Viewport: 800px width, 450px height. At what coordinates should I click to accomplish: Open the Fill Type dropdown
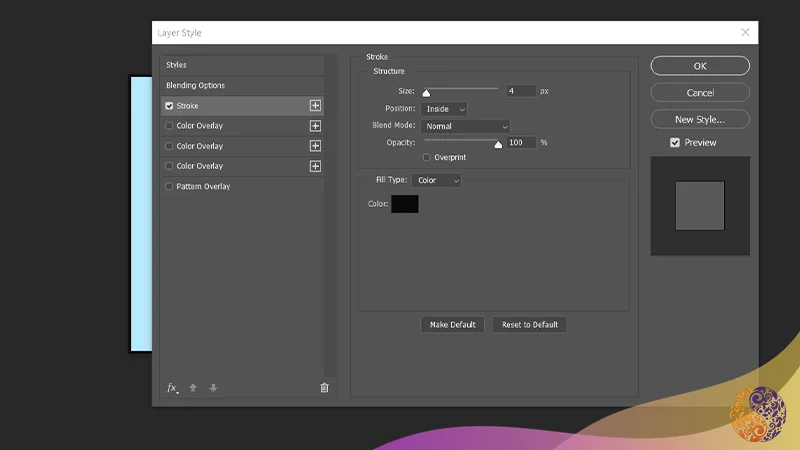click(x=437, y=181)
